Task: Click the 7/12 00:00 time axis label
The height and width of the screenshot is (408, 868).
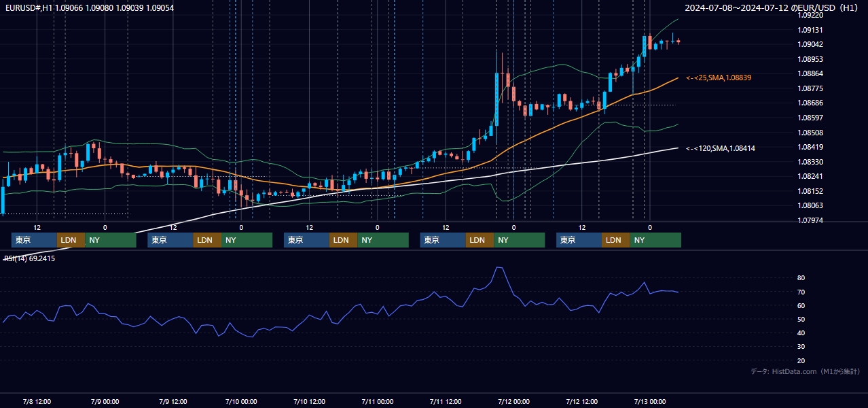Action: pyautogui.click(x=513, y=401)
